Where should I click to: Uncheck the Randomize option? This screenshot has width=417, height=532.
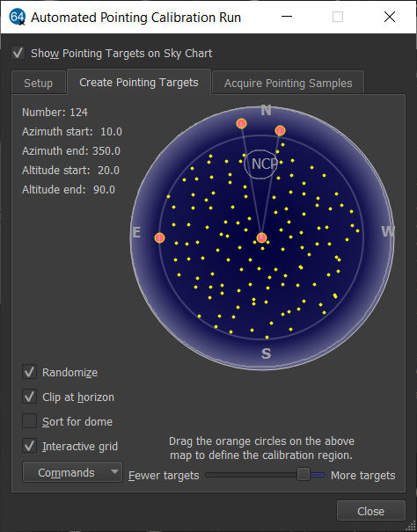click(29, 372)
